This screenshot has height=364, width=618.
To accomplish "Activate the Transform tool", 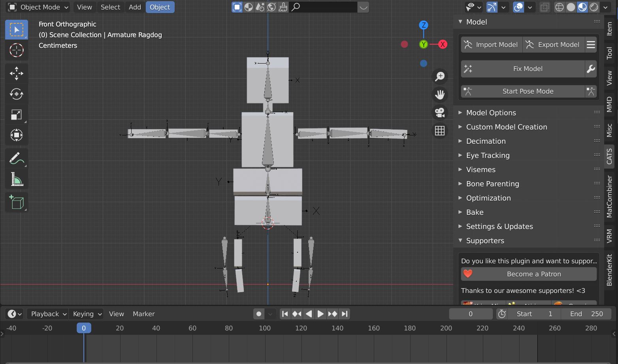I will coord(17,135).
